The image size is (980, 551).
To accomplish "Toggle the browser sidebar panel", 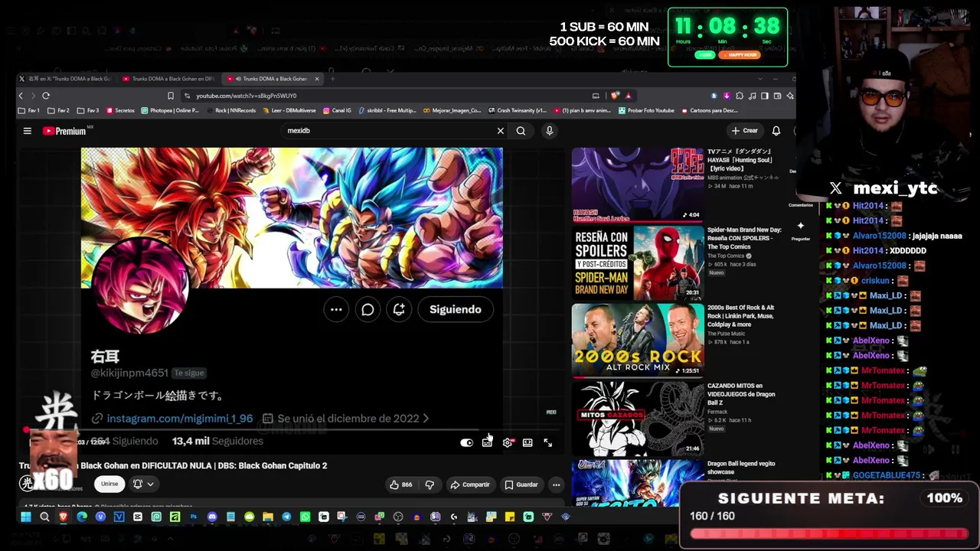I will tap(765, 96).
